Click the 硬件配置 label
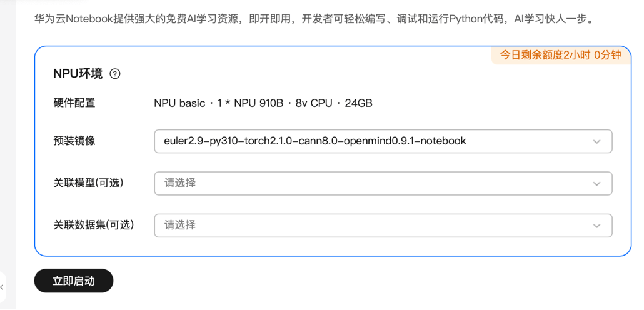 point(74,102)
